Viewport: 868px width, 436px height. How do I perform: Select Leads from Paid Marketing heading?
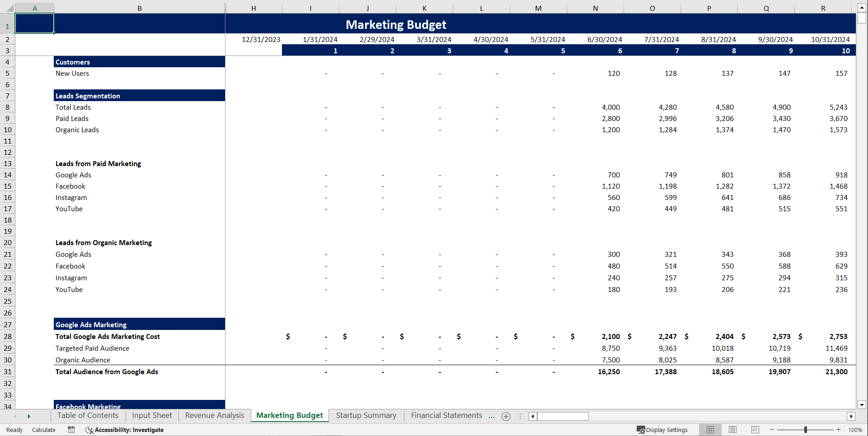98,163
